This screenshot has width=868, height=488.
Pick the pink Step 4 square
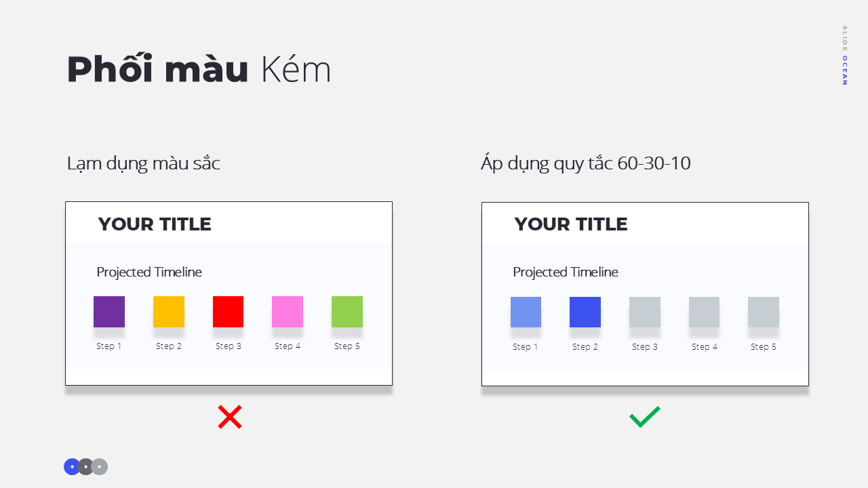(x=288, y=312)
